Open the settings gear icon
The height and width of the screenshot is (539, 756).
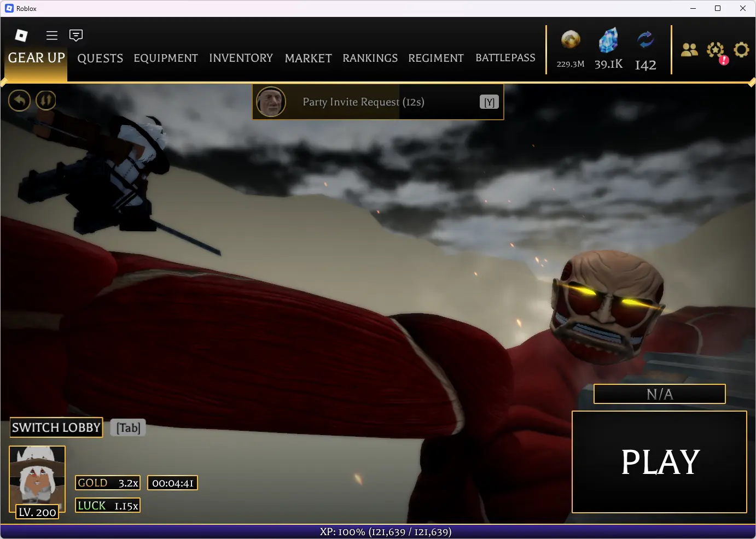pos(741,50)
